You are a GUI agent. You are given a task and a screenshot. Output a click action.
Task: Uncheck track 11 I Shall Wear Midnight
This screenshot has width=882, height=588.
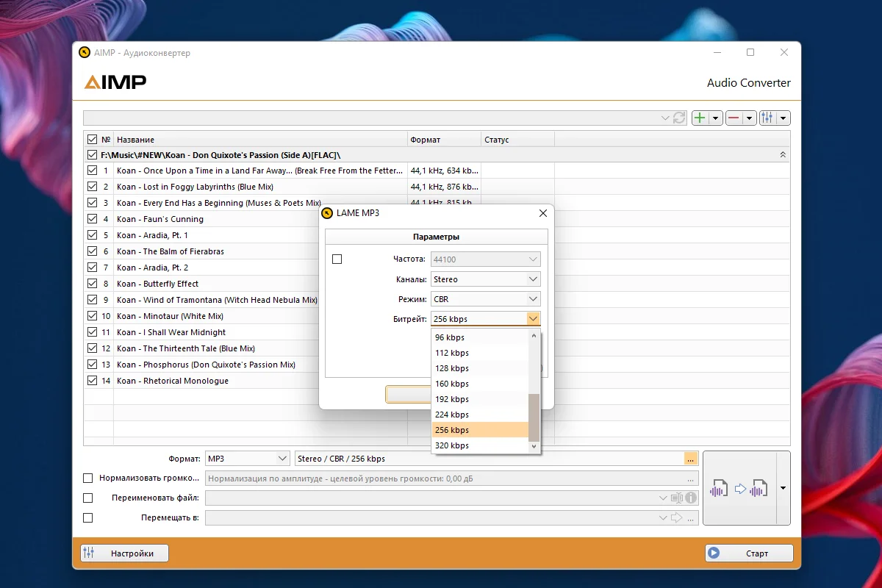click(x=92, y=332)
